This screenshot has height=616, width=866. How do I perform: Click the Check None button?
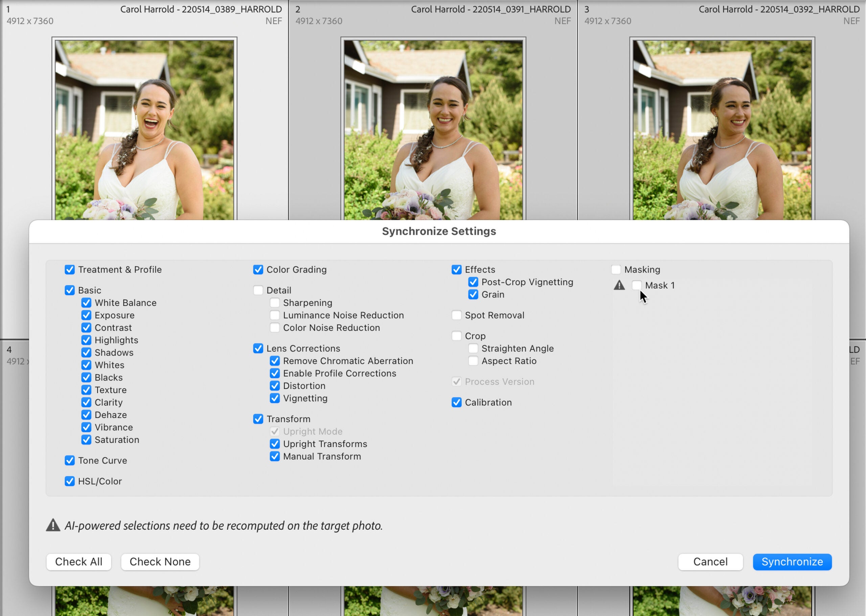pyautogui.click(x=160, y=562)
